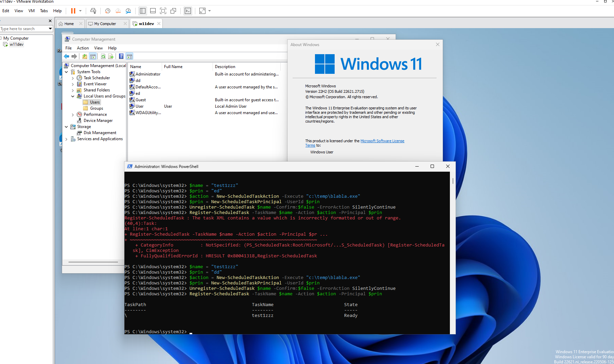Toggle Show/Hide Console Tree icon
The image size is (614, 364).
point(93,57)
